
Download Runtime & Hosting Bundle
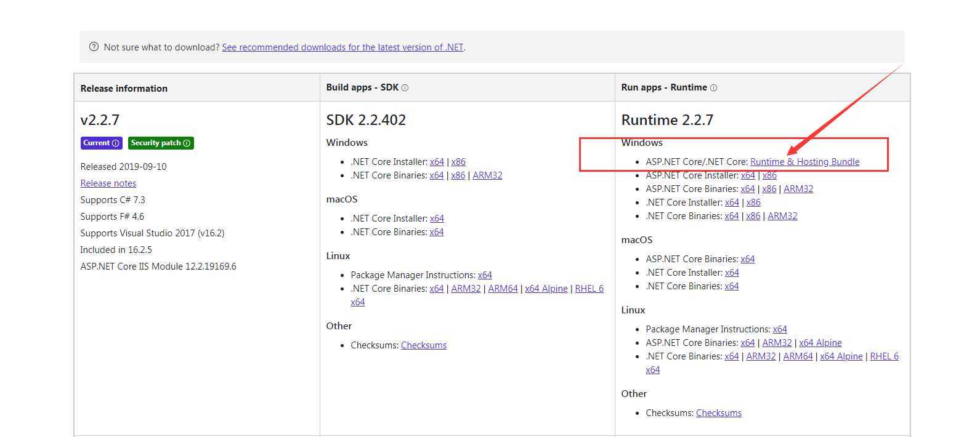804,162
